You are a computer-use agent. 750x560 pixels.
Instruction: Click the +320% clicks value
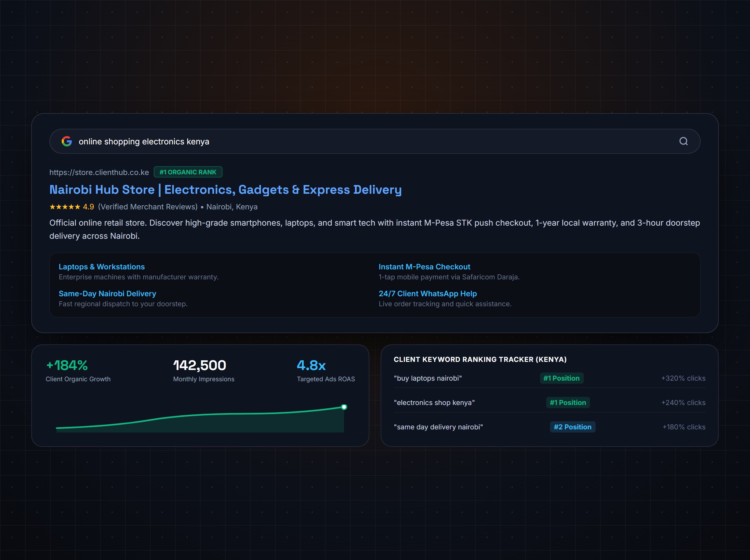pyautogui.click(x=683, y=378)
